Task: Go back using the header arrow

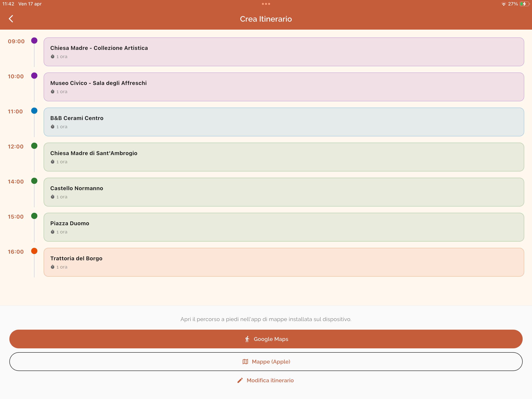Action: 11,19
